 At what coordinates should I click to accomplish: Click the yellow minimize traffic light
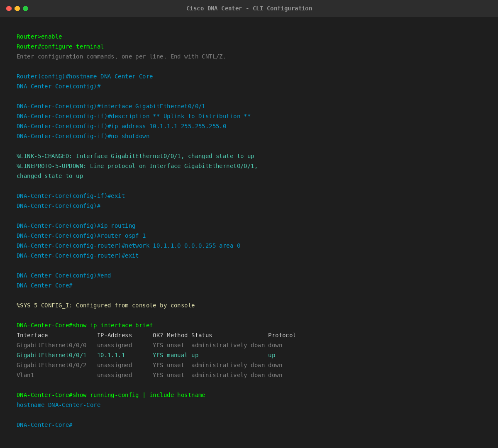click(x=17, y=8)
